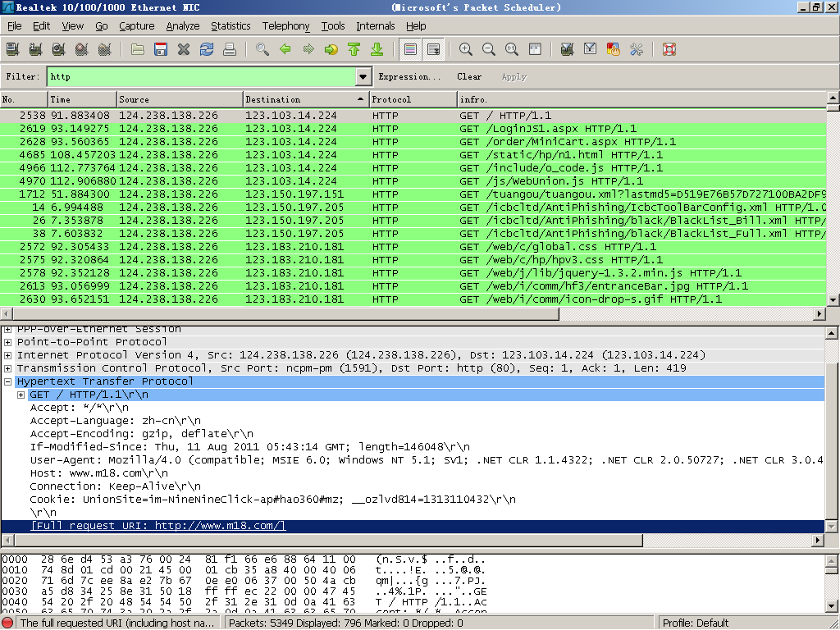This screenshot has width=840, height=630.
Task: Sort packets by Source column header
Action: click(x=180, y=99)
